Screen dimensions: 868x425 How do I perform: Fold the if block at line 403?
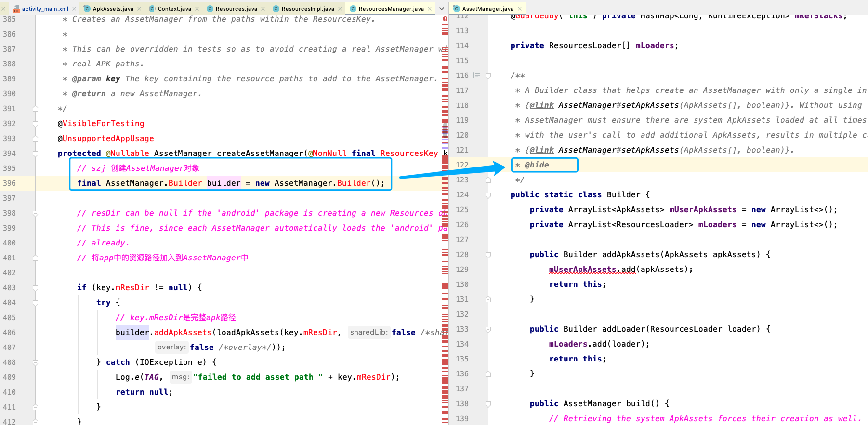[x=35, y=288]
